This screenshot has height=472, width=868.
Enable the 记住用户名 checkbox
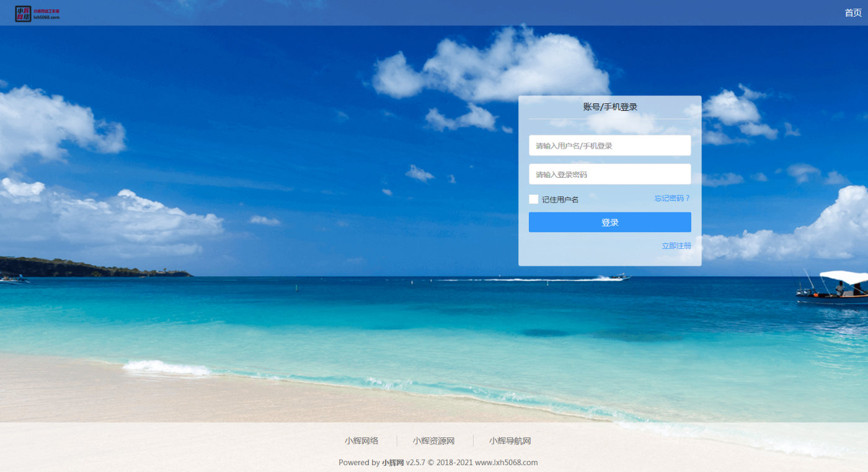(x=533, y=199)
